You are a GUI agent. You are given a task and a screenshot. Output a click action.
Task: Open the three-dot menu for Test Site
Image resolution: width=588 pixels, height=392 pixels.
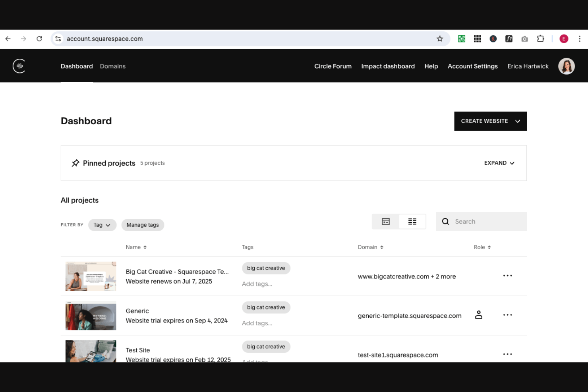point(507,354)
